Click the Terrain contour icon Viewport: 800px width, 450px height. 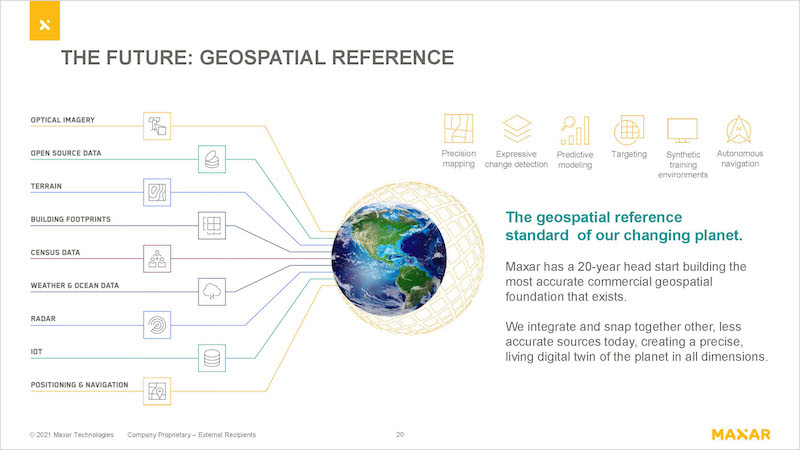tap(157, 192)
